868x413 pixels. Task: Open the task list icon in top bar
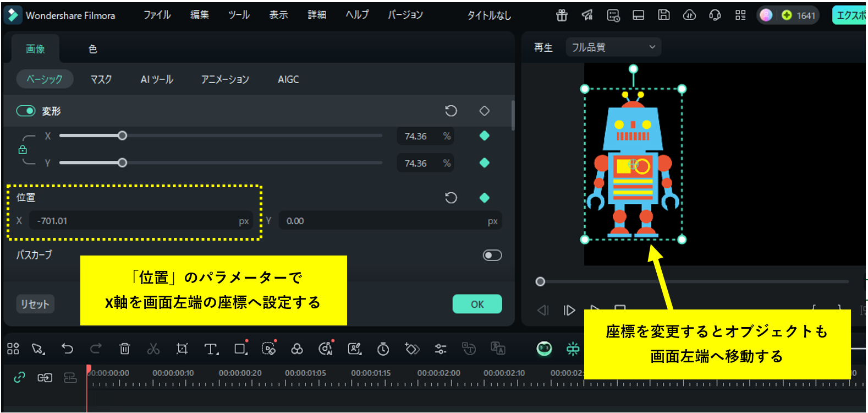tap(613, 15)
